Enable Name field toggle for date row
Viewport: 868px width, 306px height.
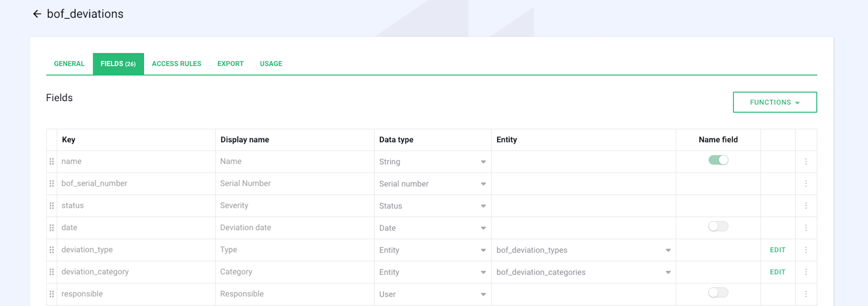(718, 226)
